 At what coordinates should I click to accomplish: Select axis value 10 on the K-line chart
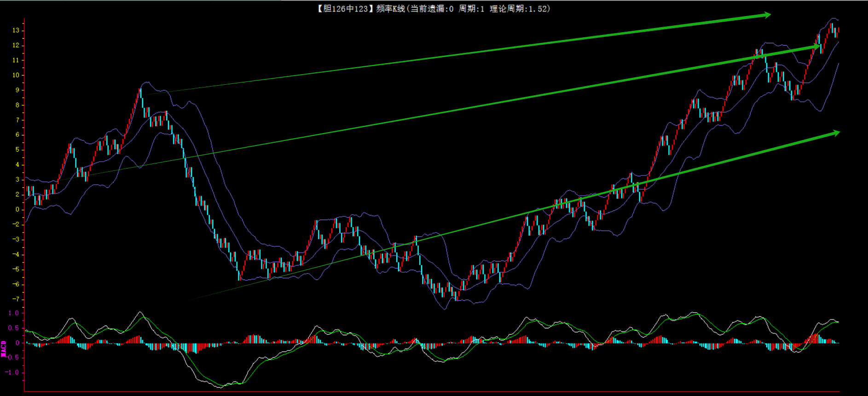tap(16, 75)
